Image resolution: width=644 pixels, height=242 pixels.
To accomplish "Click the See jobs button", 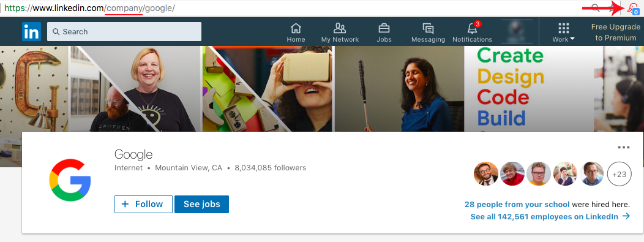I will (201, 204).
